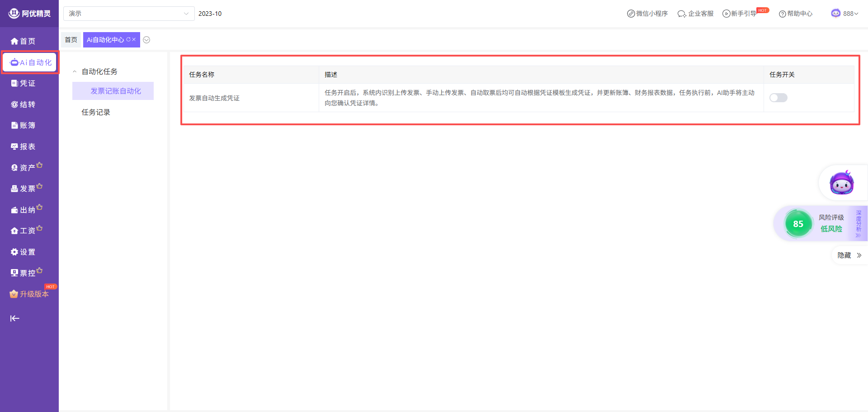Click the AI assistant robot mascot icon
The image size is (868, 412).
(x=841, y=183)
